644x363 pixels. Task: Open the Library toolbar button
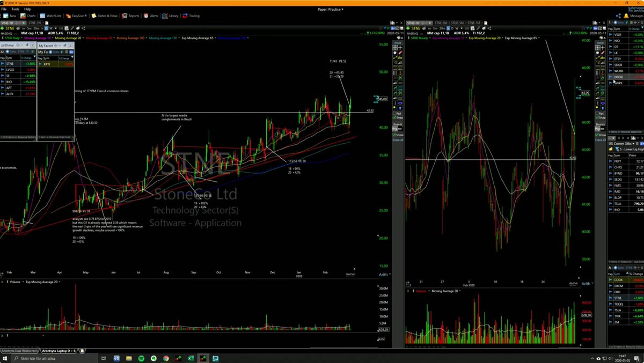(x=171, y=16)
